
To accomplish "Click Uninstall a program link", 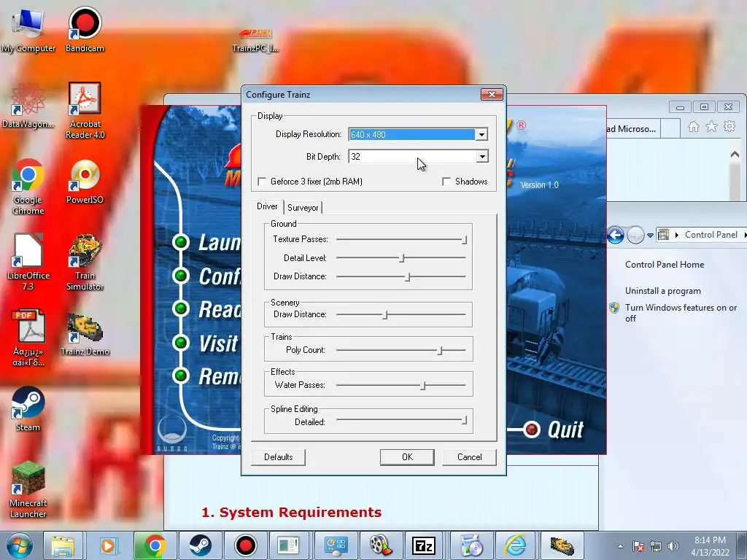I will coord(662,291).
